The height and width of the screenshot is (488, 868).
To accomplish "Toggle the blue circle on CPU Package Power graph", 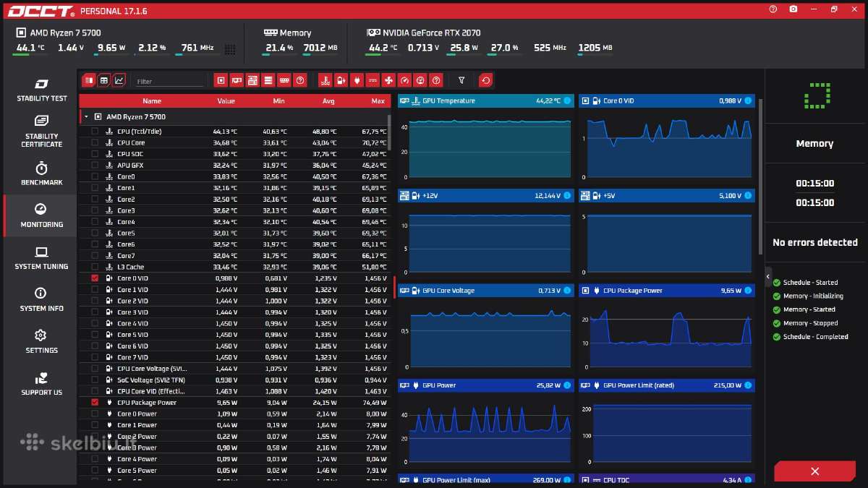I will (x=748, y=291).
